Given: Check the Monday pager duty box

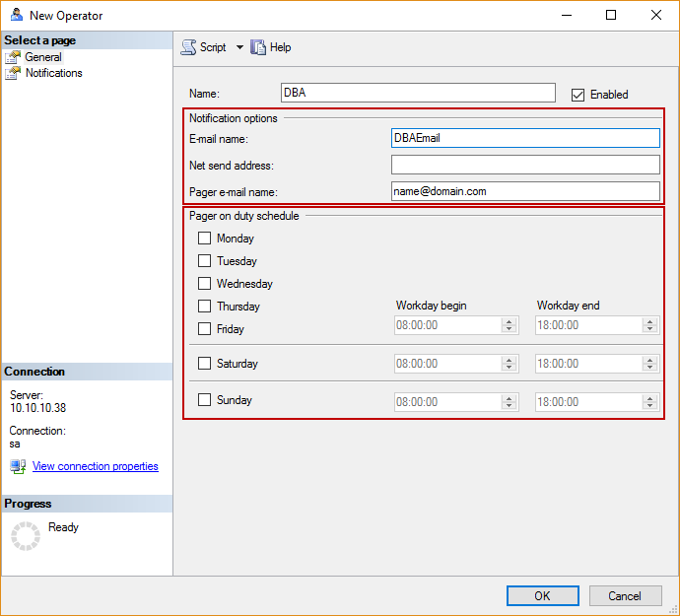Looking at the screenshot, I should (x=204, y=239).
